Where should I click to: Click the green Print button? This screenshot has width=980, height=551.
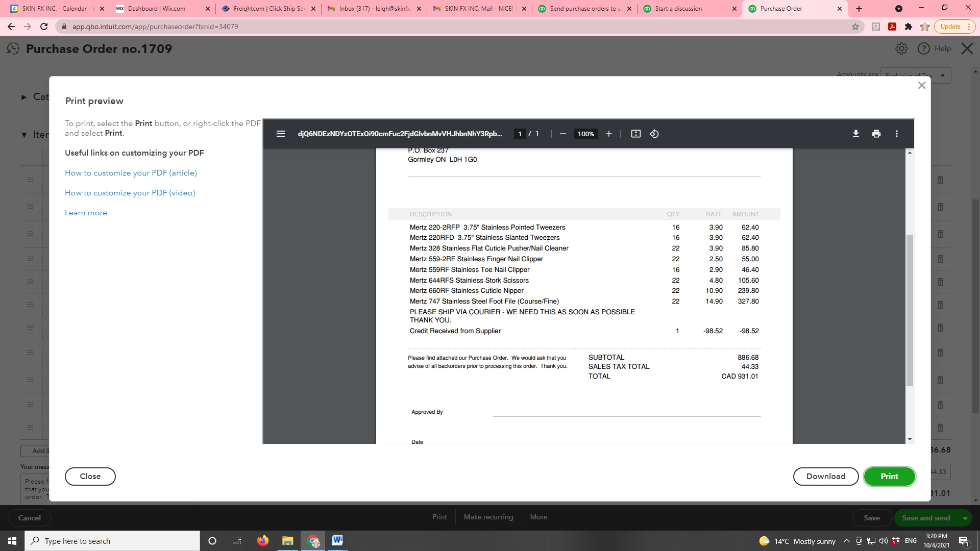coord(889,476)
